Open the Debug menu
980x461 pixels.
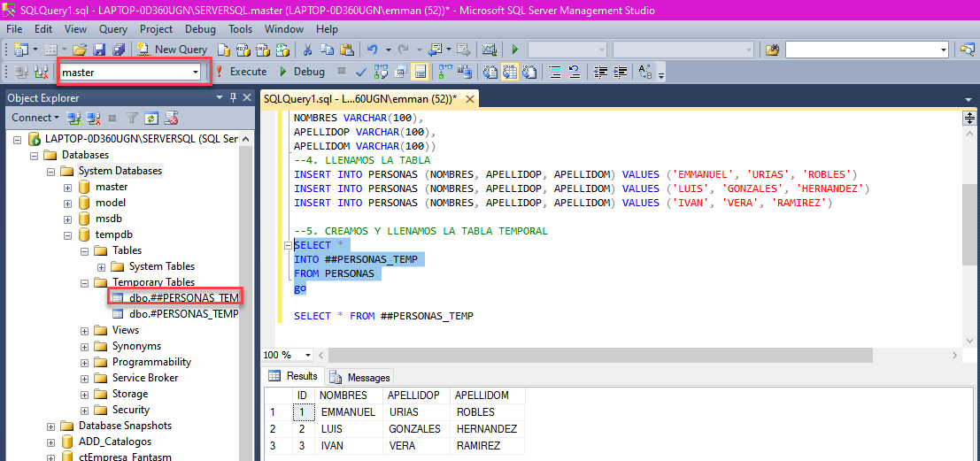pyautogui.click(x=200, y=28)
